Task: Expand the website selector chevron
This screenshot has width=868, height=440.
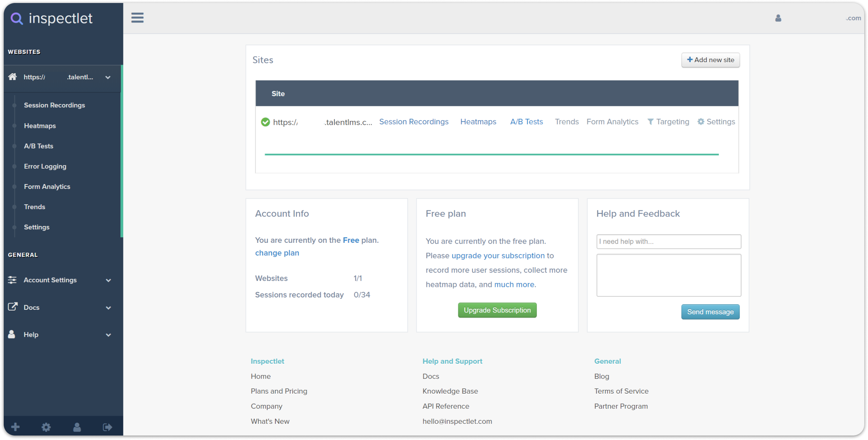Action: pos(108,77)
